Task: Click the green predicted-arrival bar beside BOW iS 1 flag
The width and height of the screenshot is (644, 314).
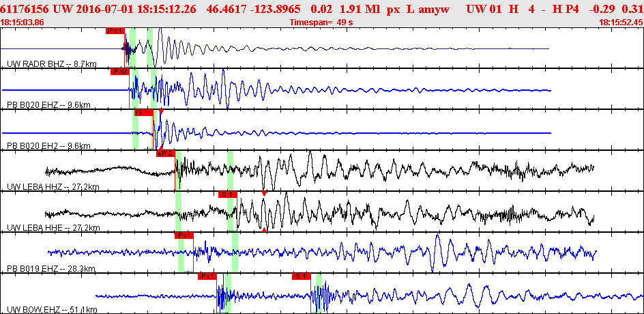Action: coord(319,293)
